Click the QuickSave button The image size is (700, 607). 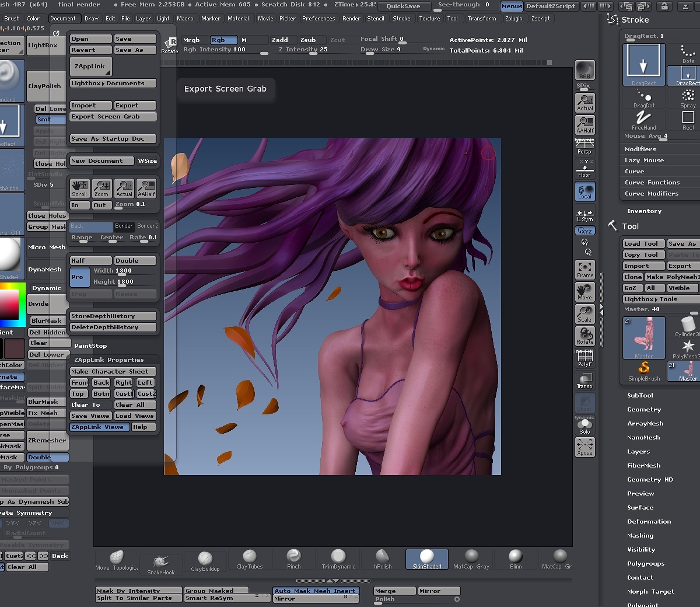(x=404, y=6)
